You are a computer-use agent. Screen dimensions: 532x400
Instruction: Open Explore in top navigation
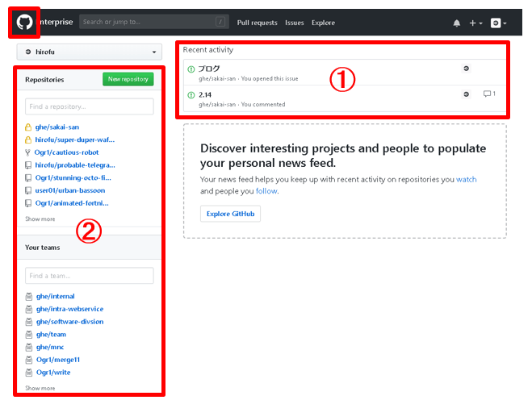323,23
